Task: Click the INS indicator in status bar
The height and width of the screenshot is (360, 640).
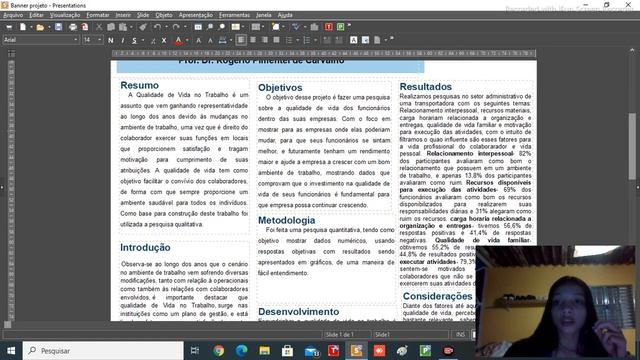Action: (460, 335)
